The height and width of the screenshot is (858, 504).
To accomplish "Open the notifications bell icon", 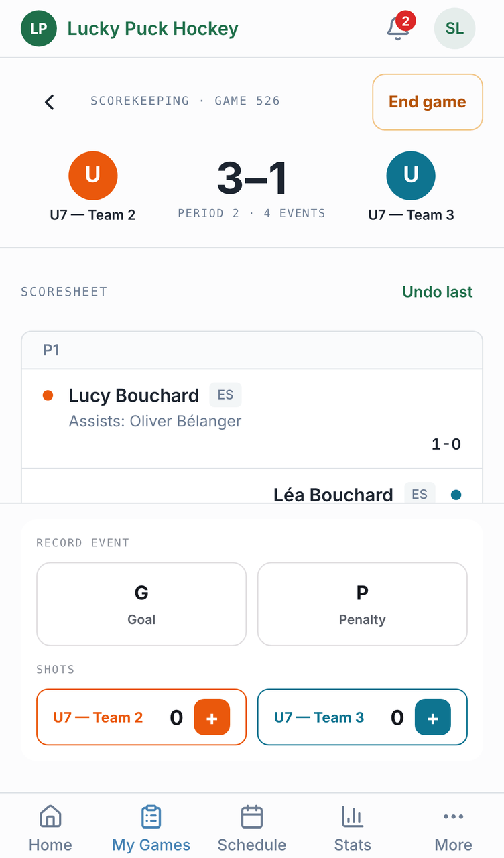I will click(398, 28).
